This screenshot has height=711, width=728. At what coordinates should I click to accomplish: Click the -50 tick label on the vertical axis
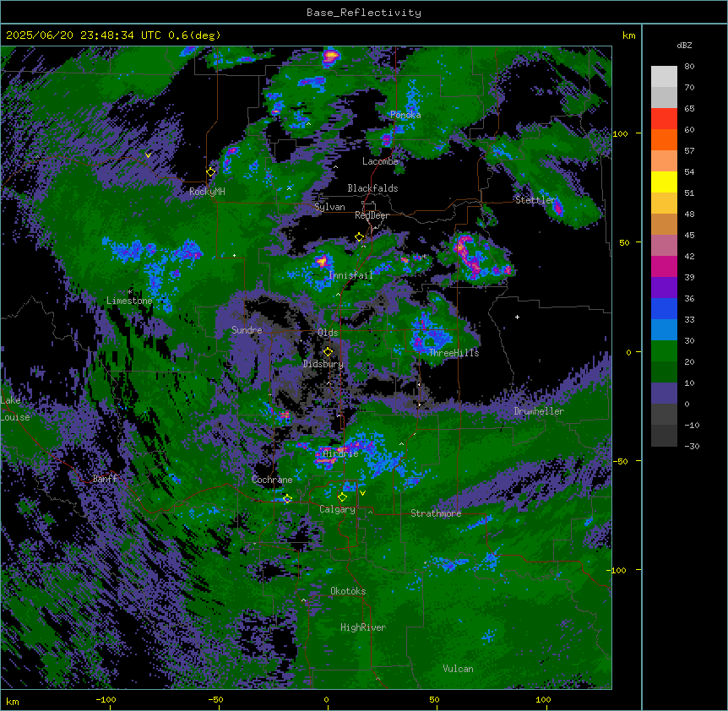pos(622,461)
